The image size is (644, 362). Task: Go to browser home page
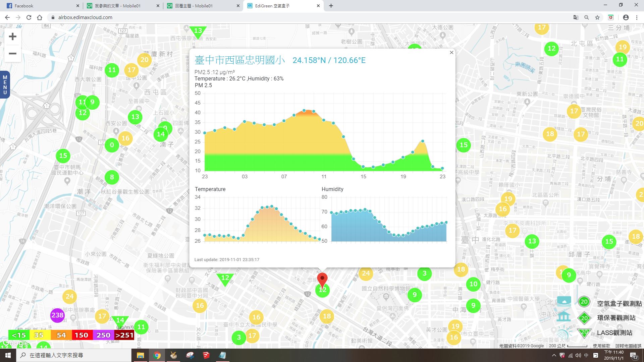point(40,17)
